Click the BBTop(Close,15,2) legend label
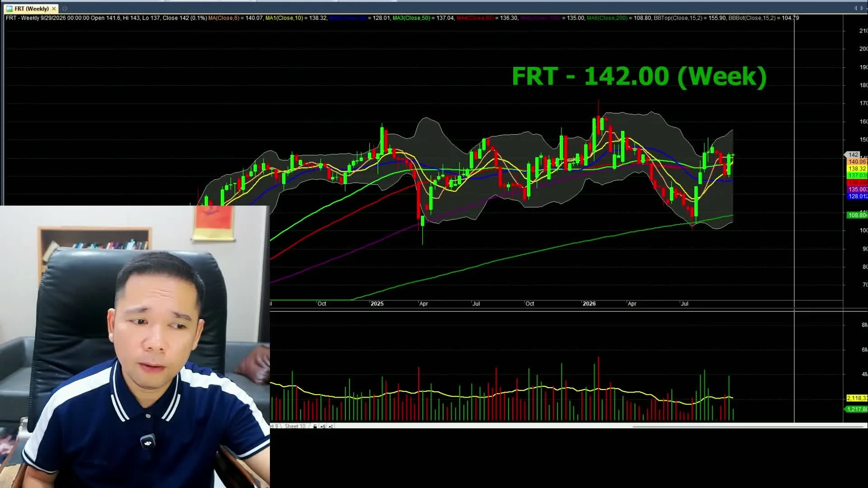 pos(678,18)
